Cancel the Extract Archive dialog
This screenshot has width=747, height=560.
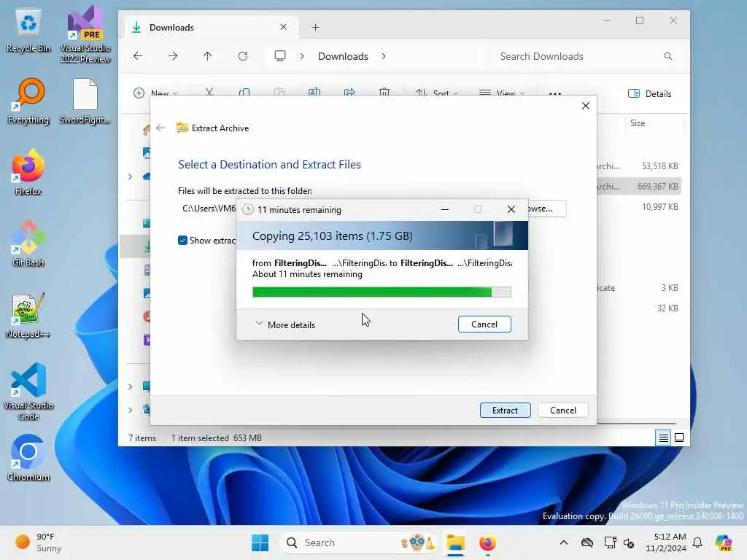[562, 410]
